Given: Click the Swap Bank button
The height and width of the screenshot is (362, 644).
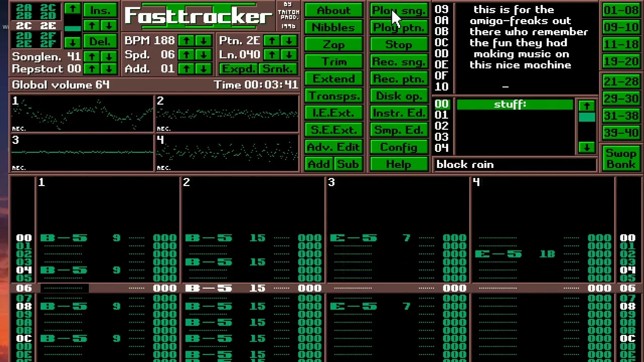Looking at the screenshot, I should pos(621,158).
